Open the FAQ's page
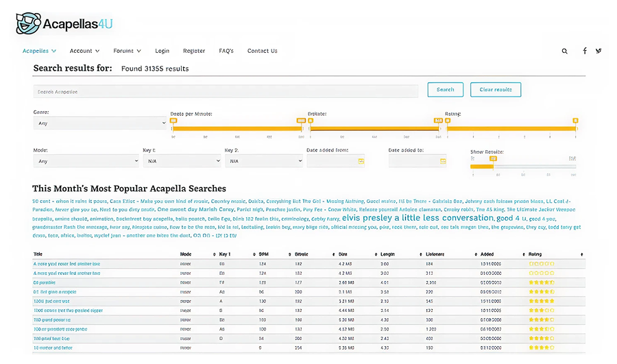617x364 pixels. pyautogui.click(x=226, y=51)
